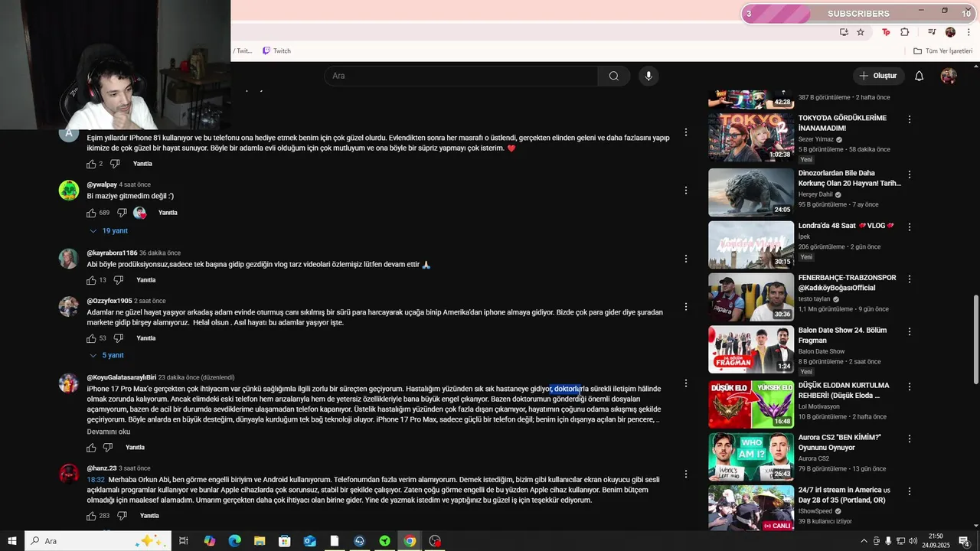Open options for TOKYO'DA GÖRDÜKLERİME video

click(910, 120)
